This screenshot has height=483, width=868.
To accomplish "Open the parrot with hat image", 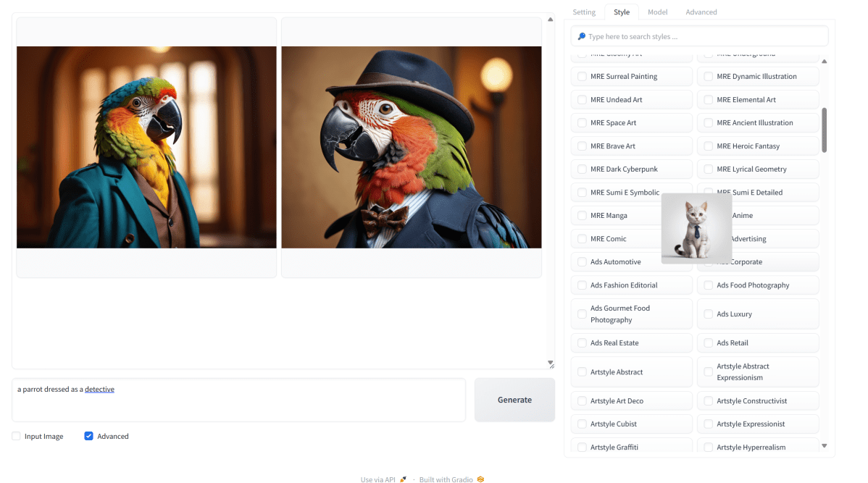I will click(411, 147).
